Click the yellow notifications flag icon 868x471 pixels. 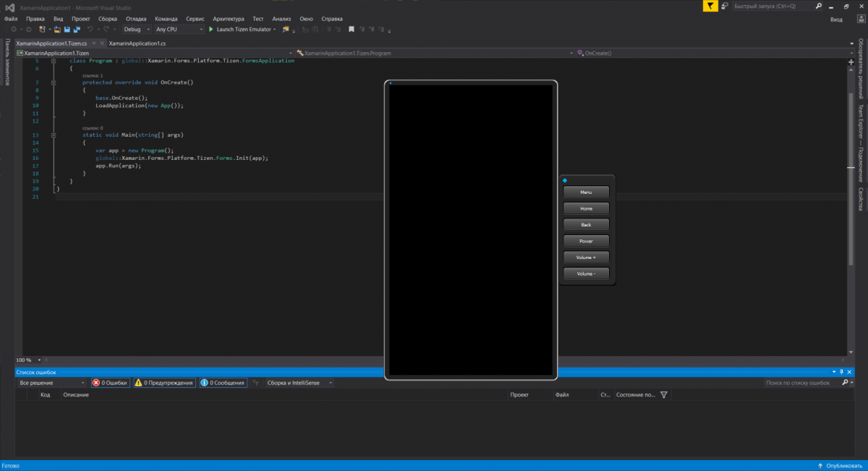pos(711,6)
